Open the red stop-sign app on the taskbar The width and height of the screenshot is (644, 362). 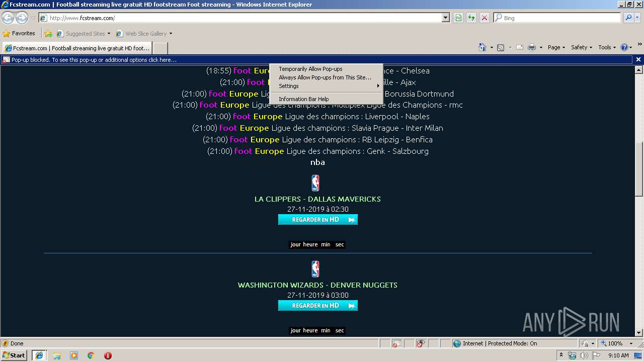[108, 355]
